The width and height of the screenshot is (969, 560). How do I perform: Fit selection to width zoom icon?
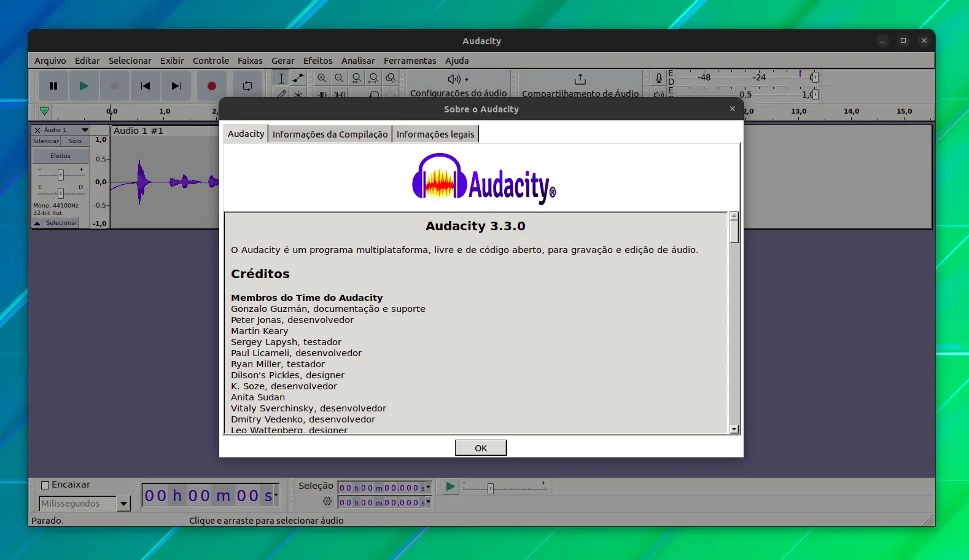tap(356, 78)
